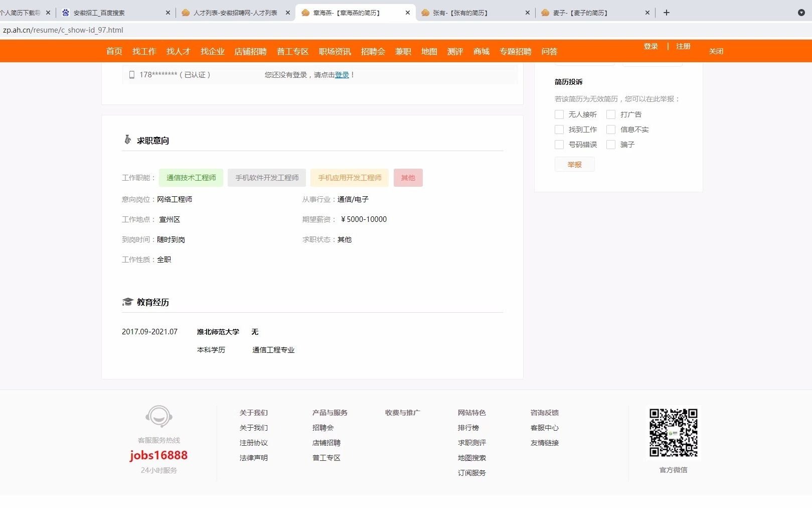
Task: Check the 骗子 complaint checkbox
Action: click(611, 145)
